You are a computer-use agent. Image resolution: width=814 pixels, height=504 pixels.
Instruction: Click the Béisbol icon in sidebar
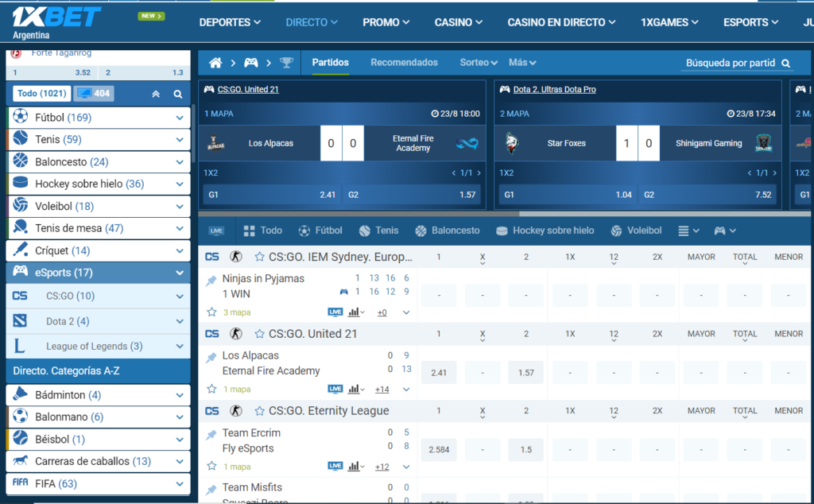coord(20,439)
